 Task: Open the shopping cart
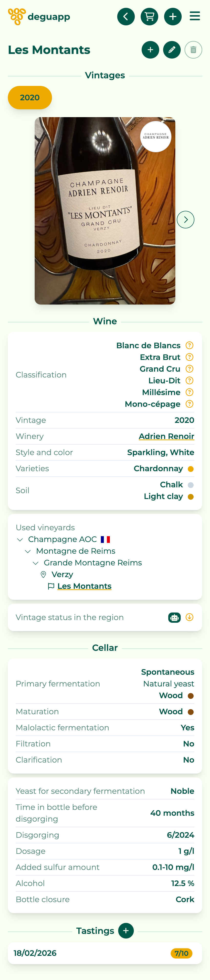coord(149,16)
